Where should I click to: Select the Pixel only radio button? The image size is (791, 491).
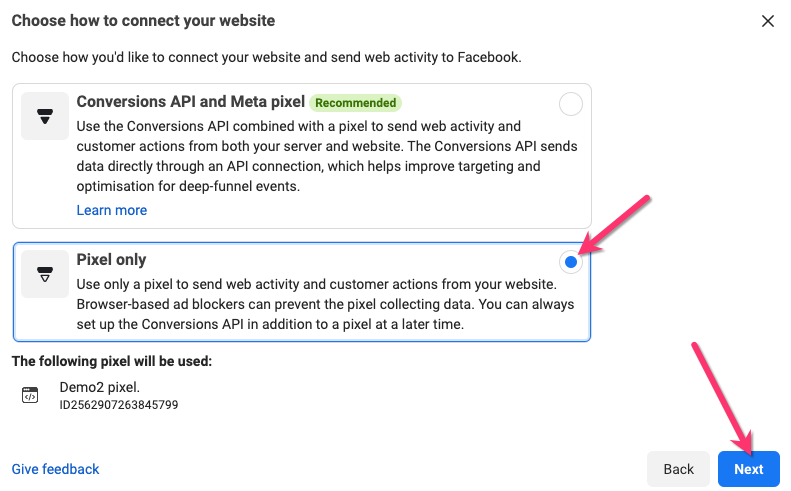click(570, 262)
